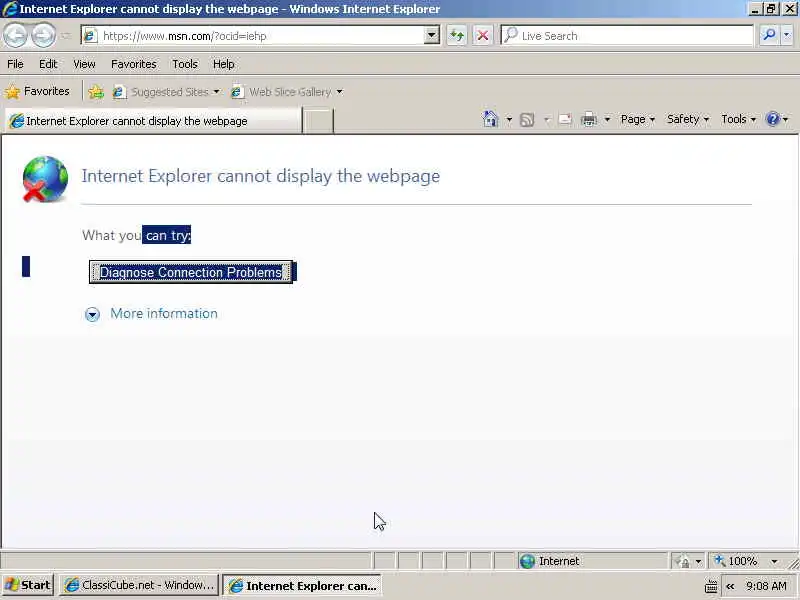The height and width of the screenshot is (600, 800).
Task: Click Diagnose Connection Problems button
Action: 191,272
